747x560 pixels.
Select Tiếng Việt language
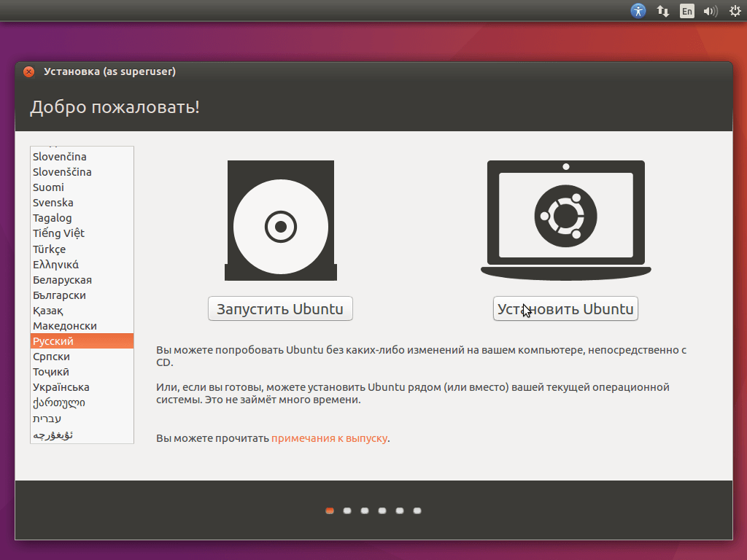(x=82, y=233)
